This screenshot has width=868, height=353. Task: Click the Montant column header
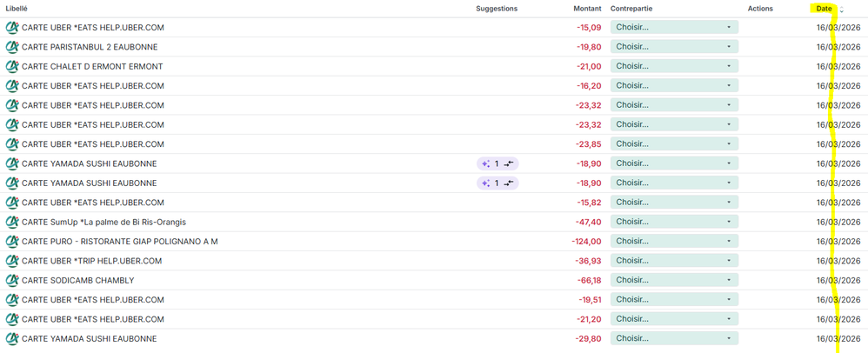[587, 9]
